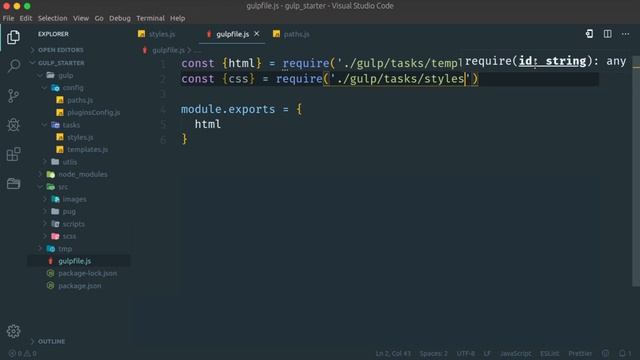The width and height of the screenshot is (640, 360).
Task: Click the Ln 2, Col position status item
Action: pos(393,353)
